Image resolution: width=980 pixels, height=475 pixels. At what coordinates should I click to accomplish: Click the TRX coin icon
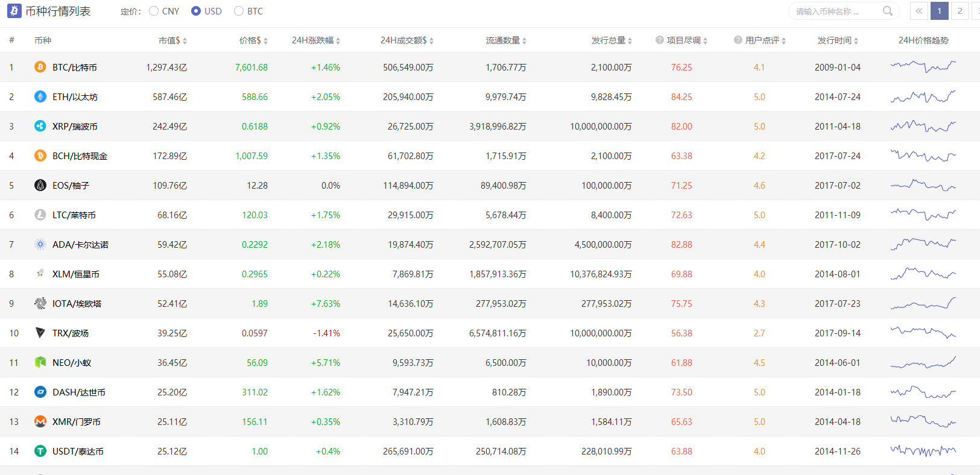click(40, 333)
